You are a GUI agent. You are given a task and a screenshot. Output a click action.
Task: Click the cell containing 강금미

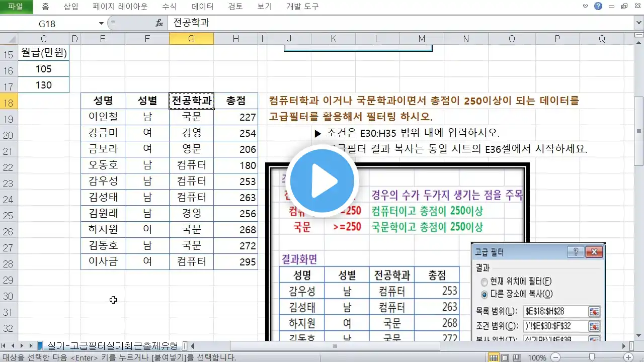(x=103, y=133)
